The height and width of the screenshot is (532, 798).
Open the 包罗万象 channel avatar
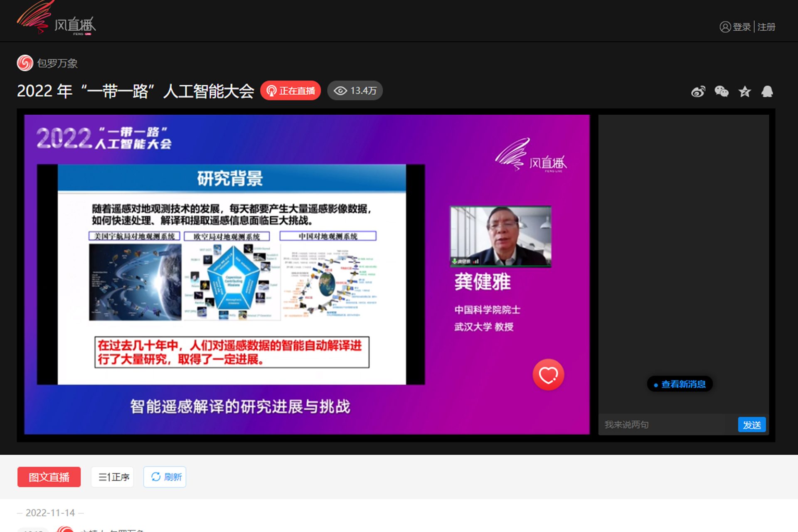point(25,63)
